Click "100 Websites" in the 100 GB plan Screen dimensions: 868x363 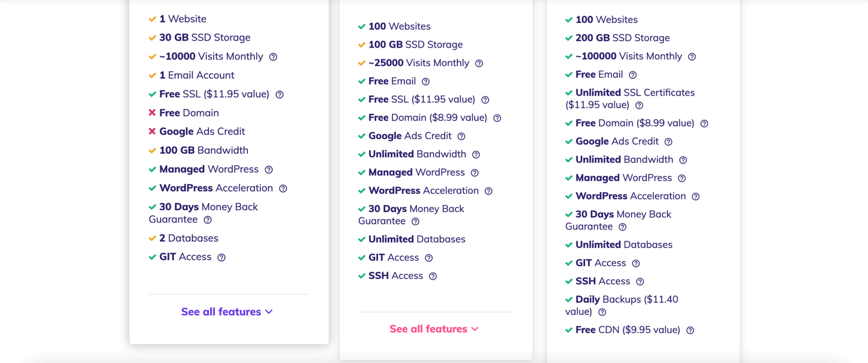399,26
